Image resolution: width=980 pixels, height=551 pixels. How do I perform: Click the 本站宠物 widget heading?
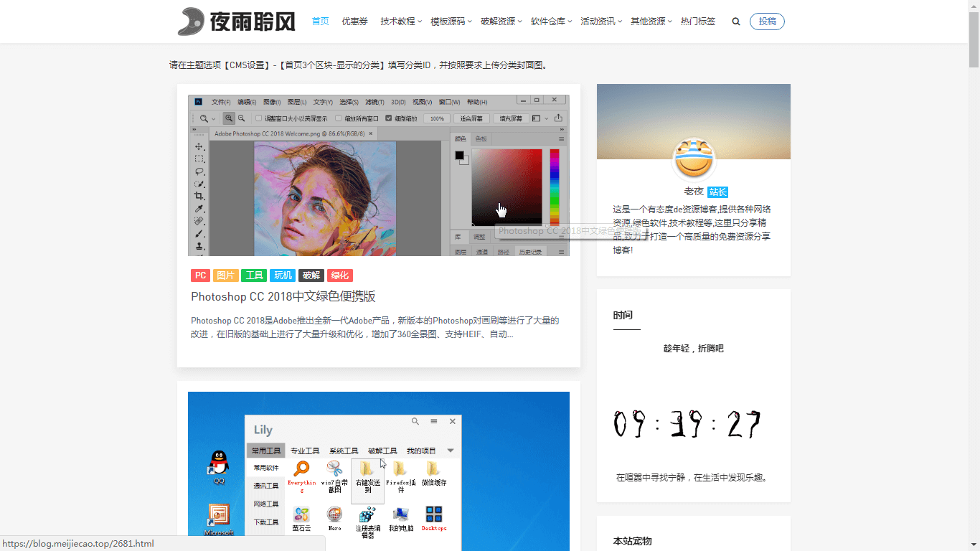[632, 542]
